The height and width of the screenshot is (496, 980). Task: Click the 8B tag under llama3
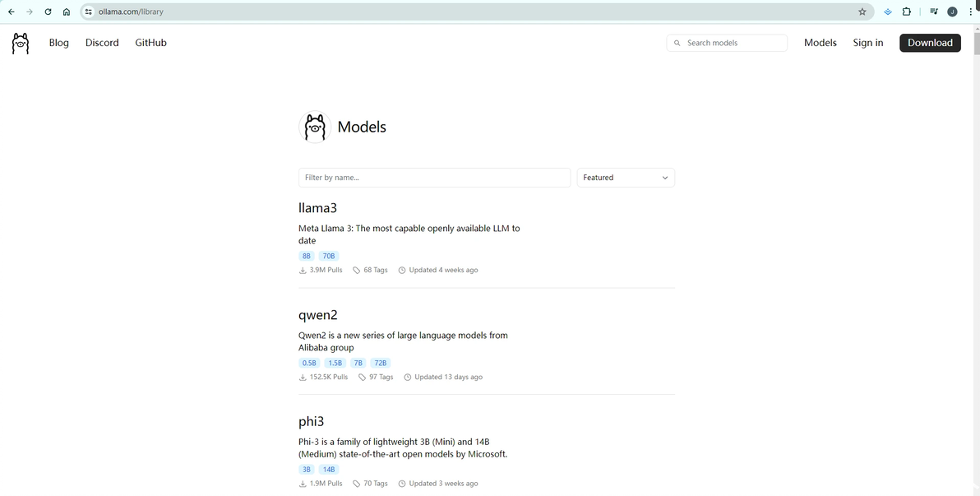[306, 256]
